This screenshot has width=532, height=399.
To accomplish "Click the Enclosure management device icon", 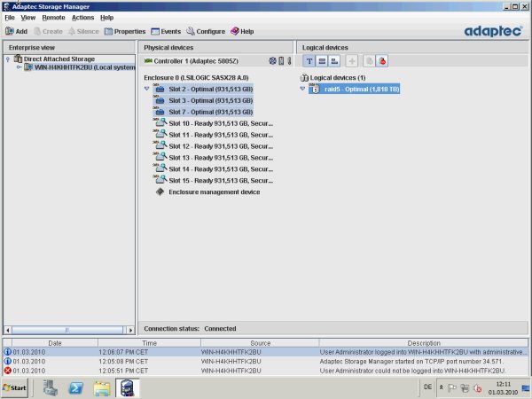I will (160, 192).
